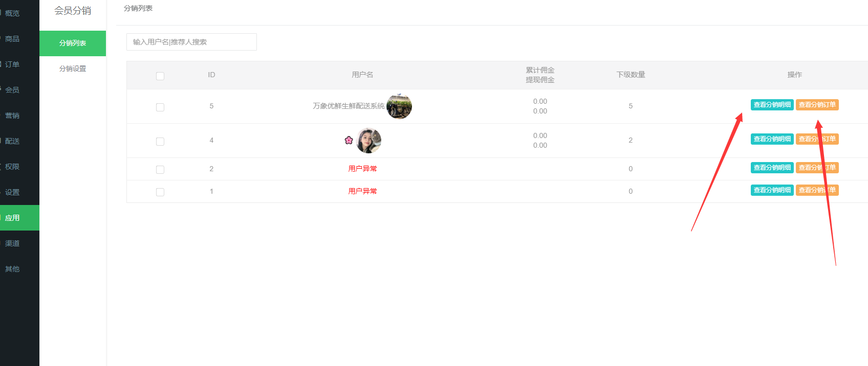
Task: Open the 概览 overview sidebar item
Action: [x=12, y=13]
